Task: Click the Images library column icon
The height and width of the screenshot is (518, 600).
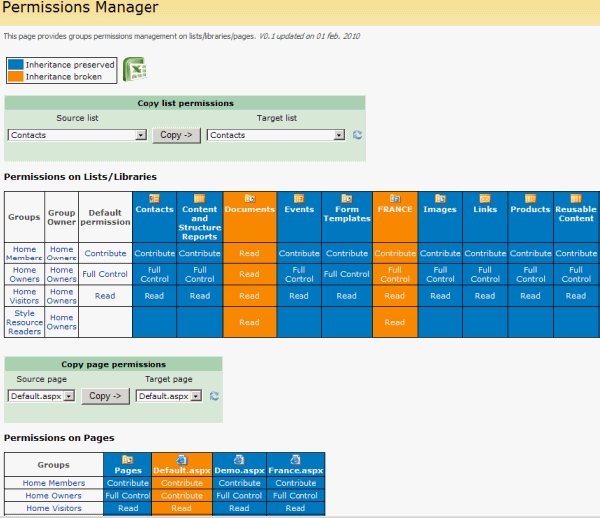Action: (440, 198)
